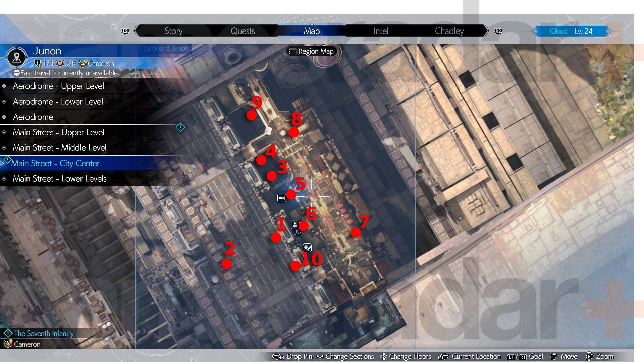Click the right stick icon beside Zoom
644x362 pixels.
click(589, 357)
